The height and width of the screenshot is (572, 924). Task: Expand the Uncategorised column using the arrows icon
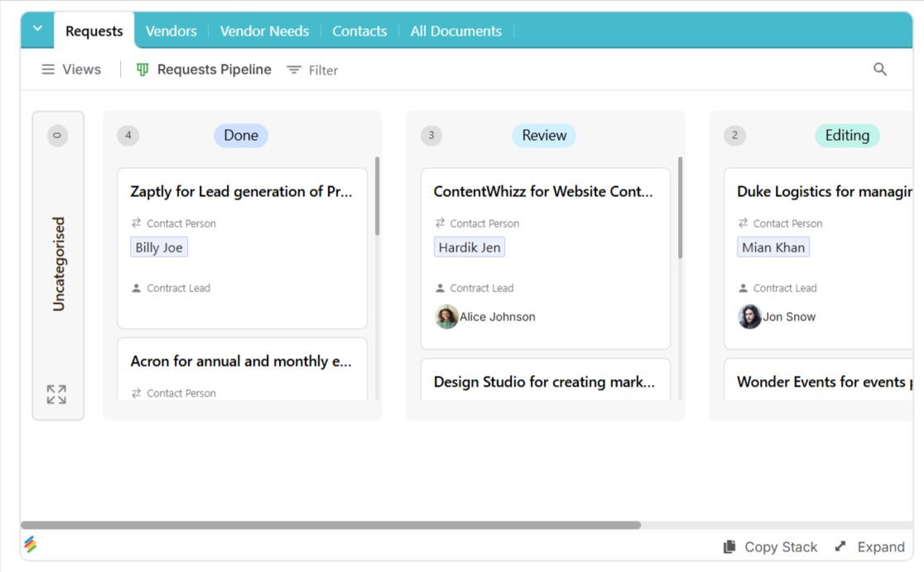56,395
